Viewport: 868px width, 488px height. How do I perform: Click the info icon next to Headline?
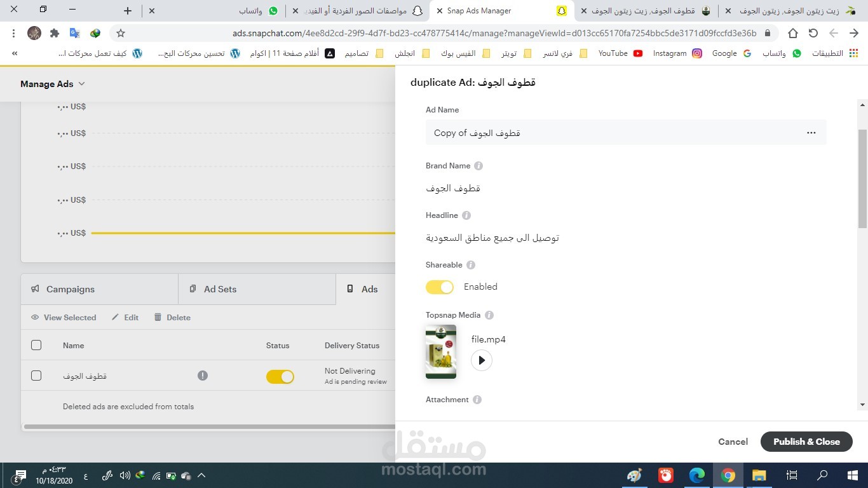[466, 215]
